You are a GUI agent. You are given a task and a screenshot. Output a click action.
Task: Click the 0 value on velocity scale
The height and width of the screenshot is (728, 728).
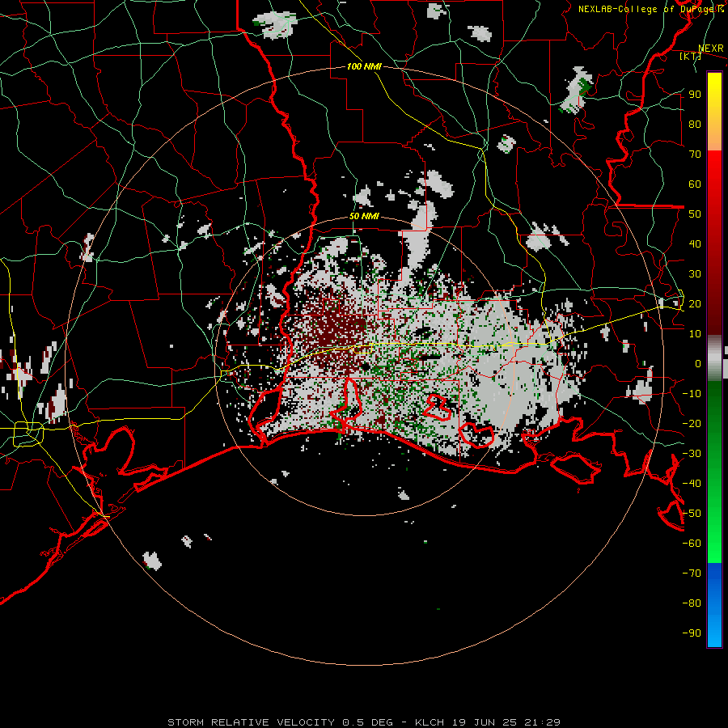tap(698, 363)
